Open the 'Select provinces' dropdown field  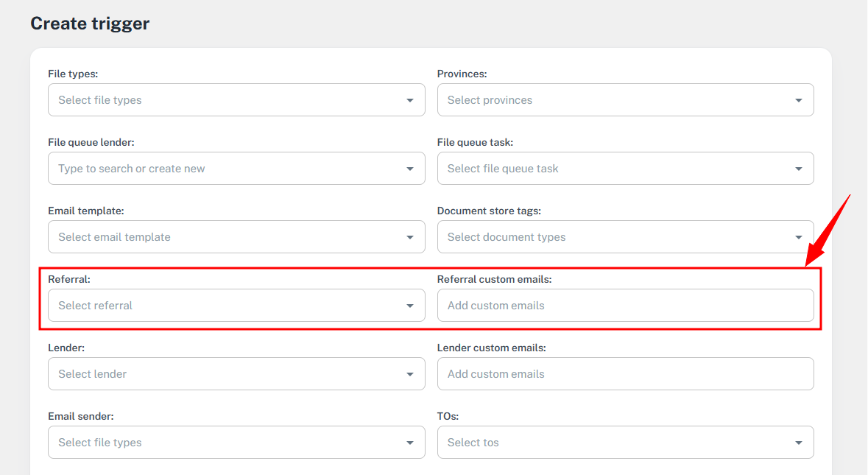coord(611,100)
